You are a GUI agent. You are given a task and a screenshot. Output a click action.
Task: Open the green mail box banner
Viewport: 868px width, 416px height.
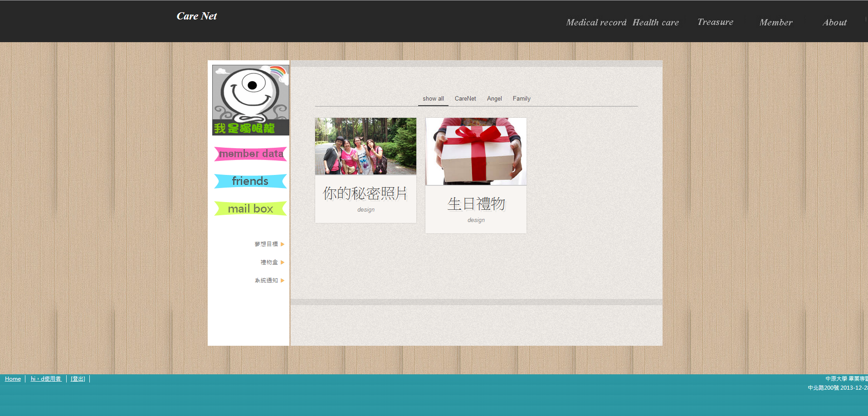coord(250,208)
